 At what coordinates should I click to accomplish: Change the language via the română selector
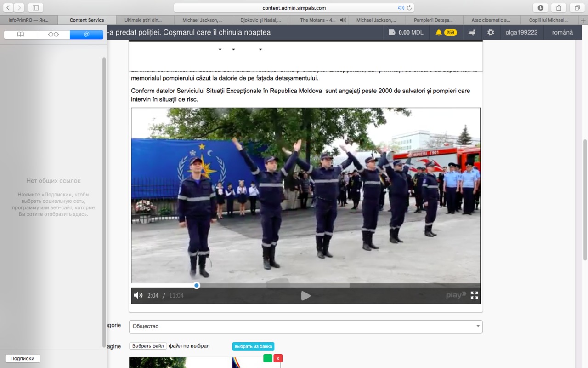coord(562,32)
